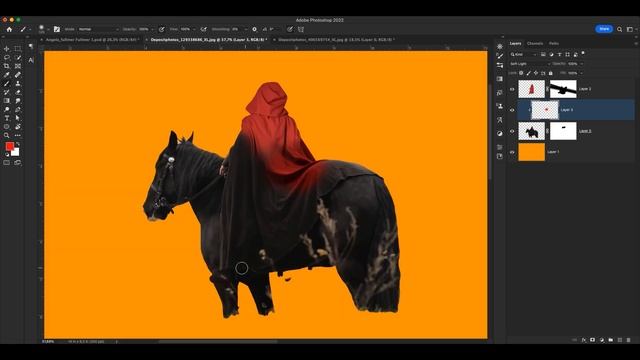
Task: Select the Hand tool
Action: tap(18, 127)
